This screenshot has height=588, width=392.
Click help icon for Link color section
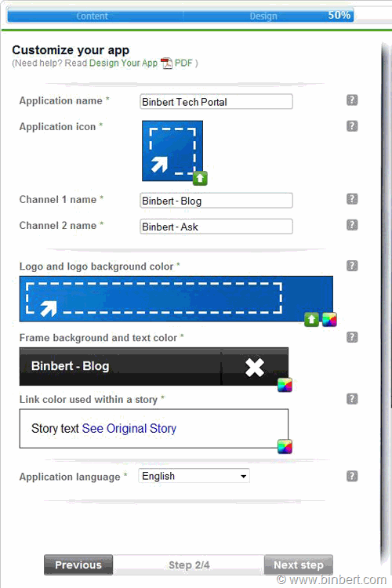click(352, 399)
